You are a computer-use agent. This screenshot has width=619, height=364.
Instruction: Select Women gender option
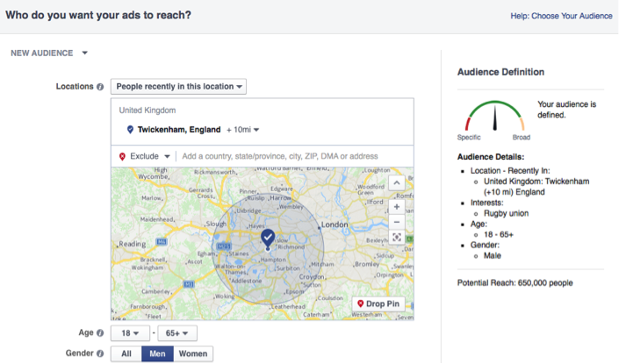pyautogui.click(x=193, y=353)
